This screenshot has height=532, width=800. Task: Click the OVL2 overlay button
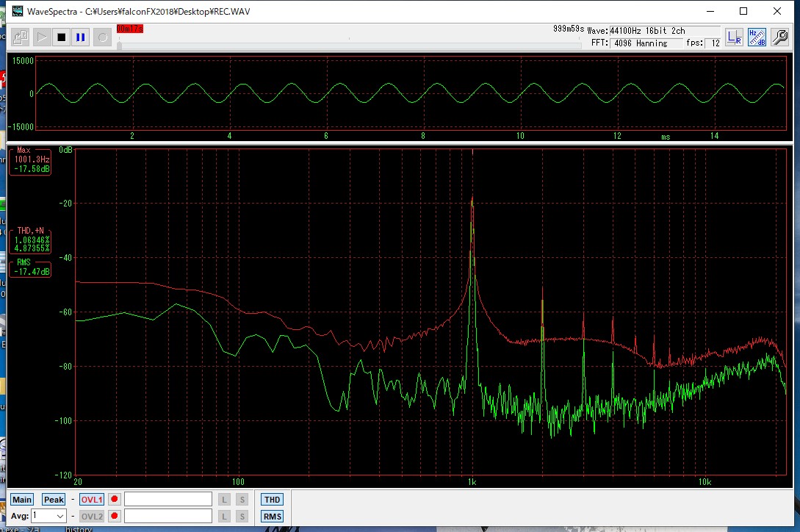(x=92, y=517)
